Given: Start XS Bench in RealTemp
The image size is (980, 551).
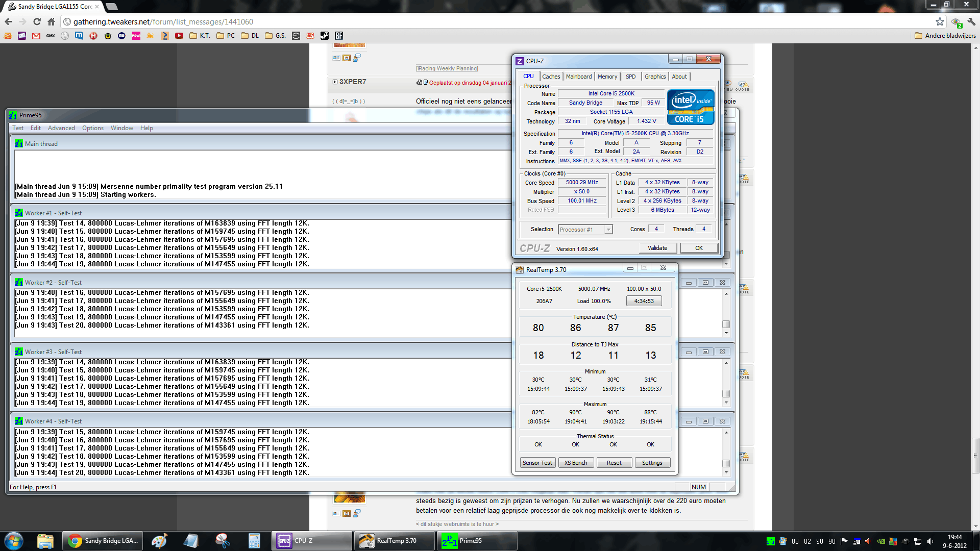Looking at the screenshot, I should [x=576, y=463].
